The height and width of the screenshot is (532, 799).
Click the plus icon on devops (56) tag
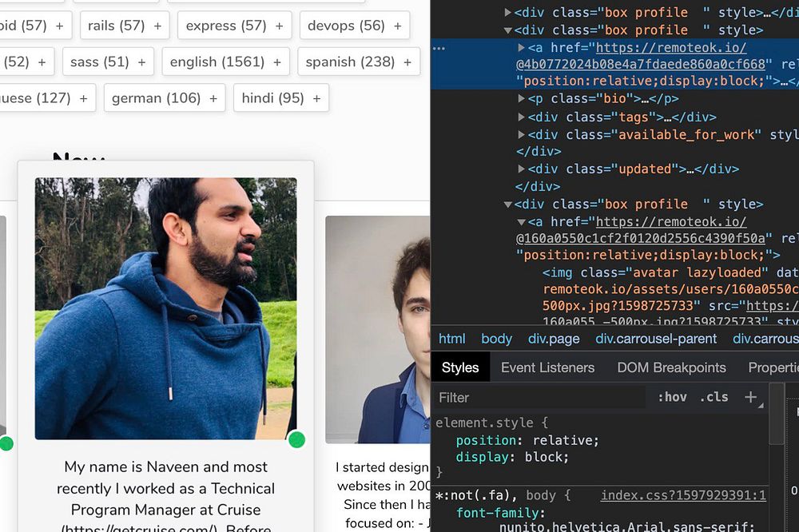[x=397, y=26]
